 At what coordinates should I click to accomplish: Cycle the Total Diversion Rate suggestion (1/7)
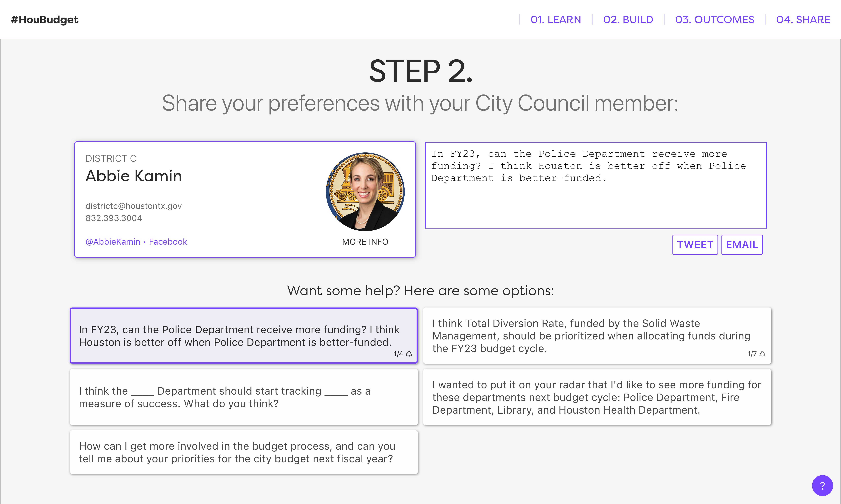(x=762, y=354)
